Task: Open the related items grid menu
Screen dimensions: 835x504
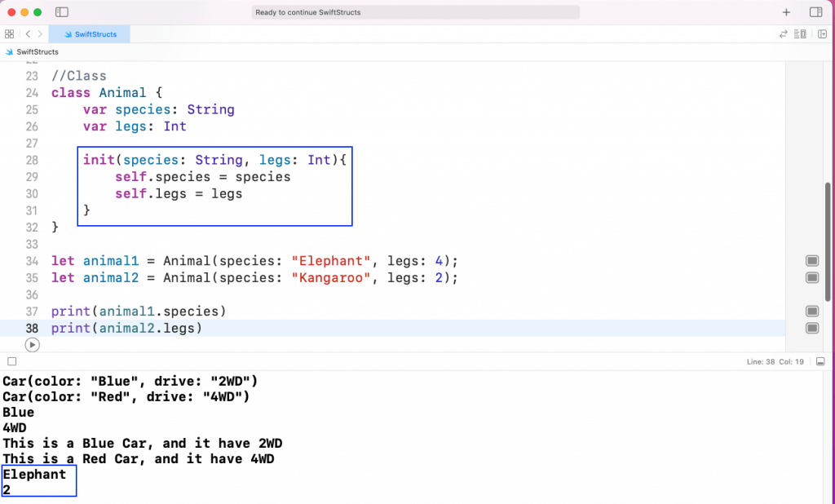Action: point(9,34)
